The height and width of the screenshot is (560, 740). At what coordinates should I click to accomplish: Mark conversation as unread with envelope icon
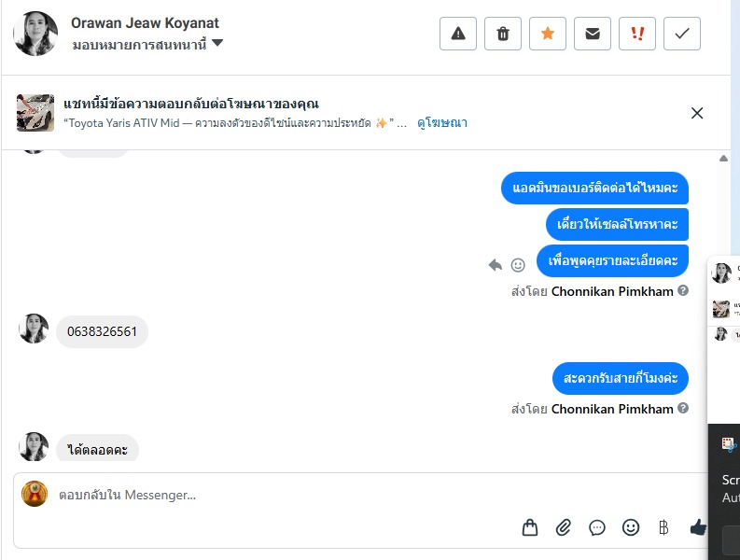click(x=593, y=34)
